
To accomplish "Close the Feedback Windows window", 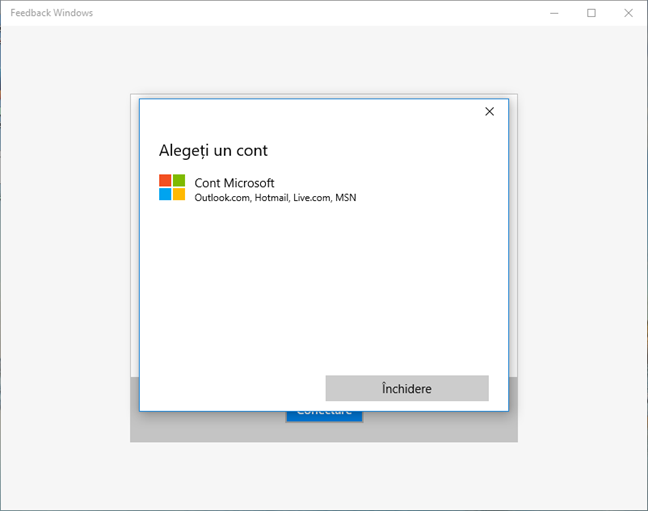I will pyautogui.click(x=628, y=13).
